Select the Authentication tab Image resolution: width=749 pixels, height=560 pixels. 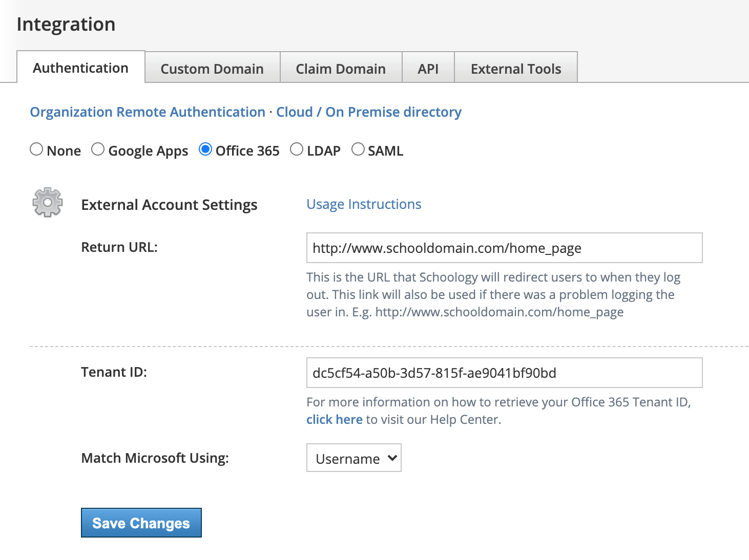(x=80, y=68)
